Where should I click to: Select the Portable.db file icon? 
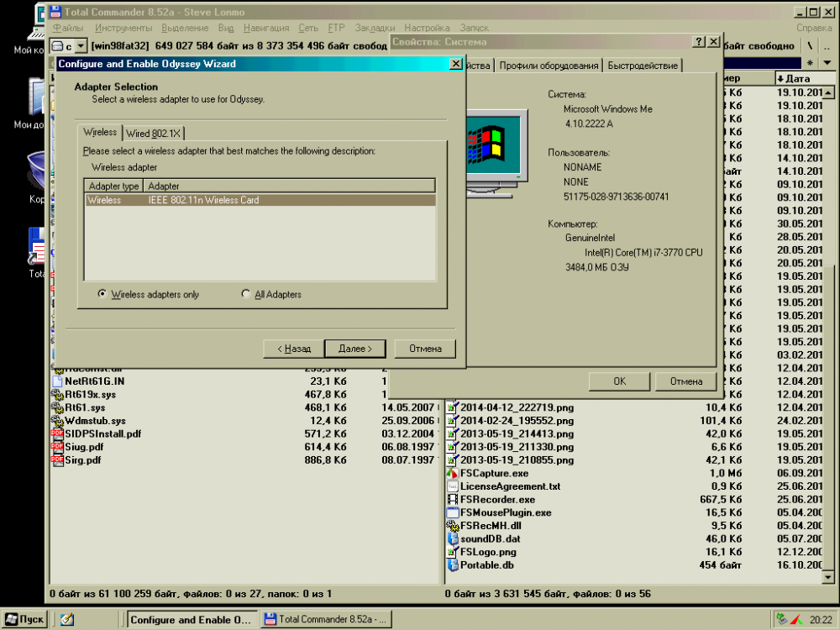(x=452, y=564)
